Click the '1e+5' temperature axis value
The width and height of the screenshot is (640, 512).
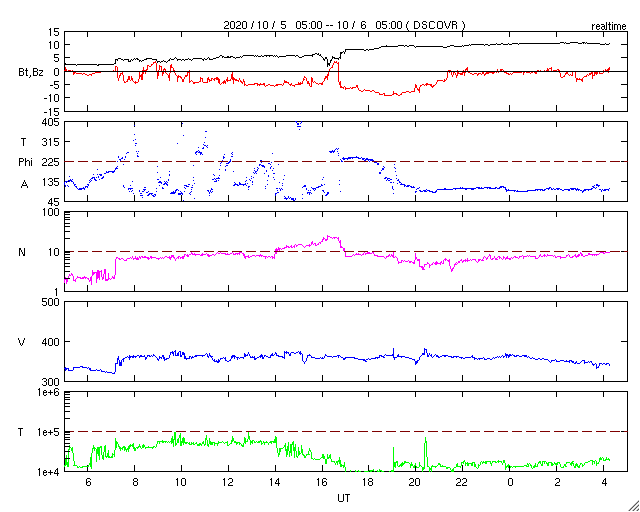click(x=49, y=432)
